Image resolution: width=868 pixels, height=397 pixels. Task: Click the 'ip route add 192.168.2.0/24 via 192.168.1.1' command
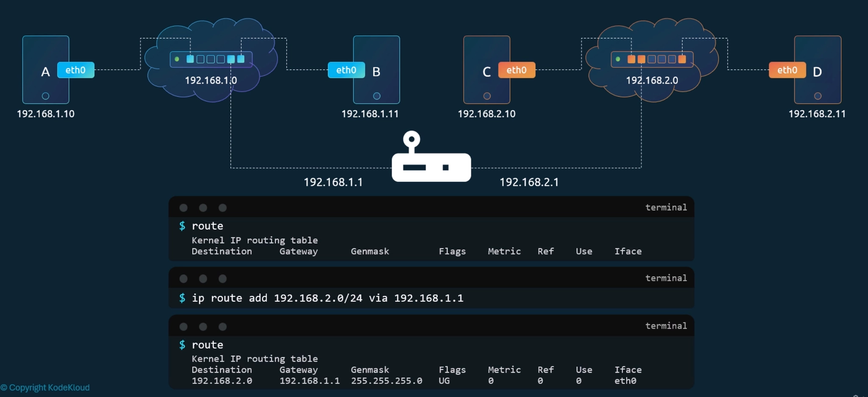pyautogui.click(x=328, y=298)
